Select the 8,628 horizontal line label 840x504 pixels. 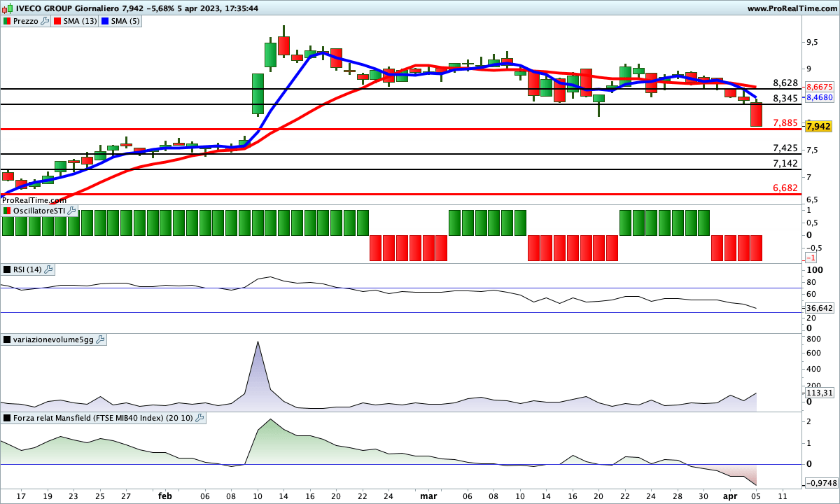pyautogui.click(x=785, y=83)
